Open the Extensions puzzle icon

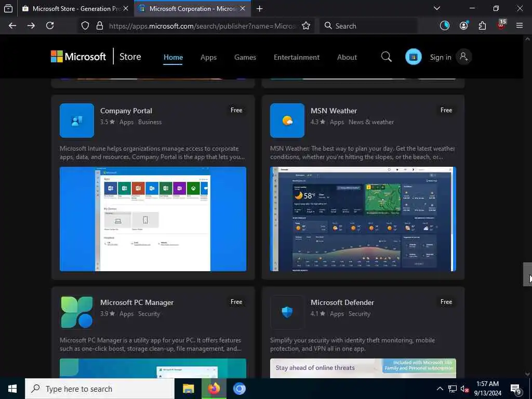click(482, 26)
